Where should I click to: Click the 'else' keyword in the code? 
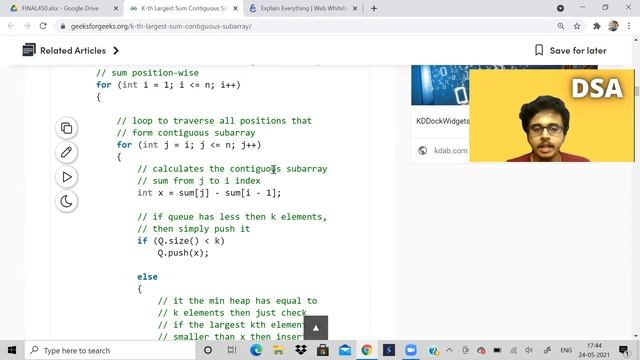(x=147, y=277)
